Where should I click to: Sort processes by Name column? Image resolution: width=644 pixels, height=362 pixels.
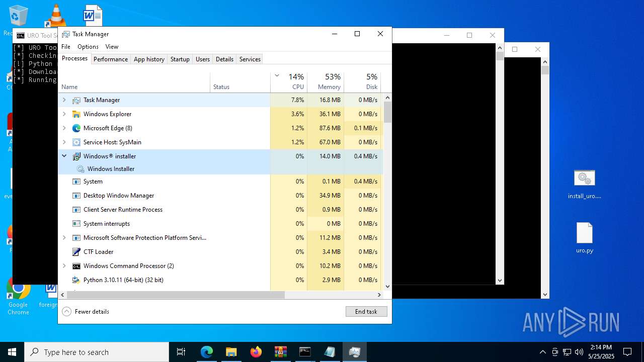pyautogui.click(x=134, y=82)
